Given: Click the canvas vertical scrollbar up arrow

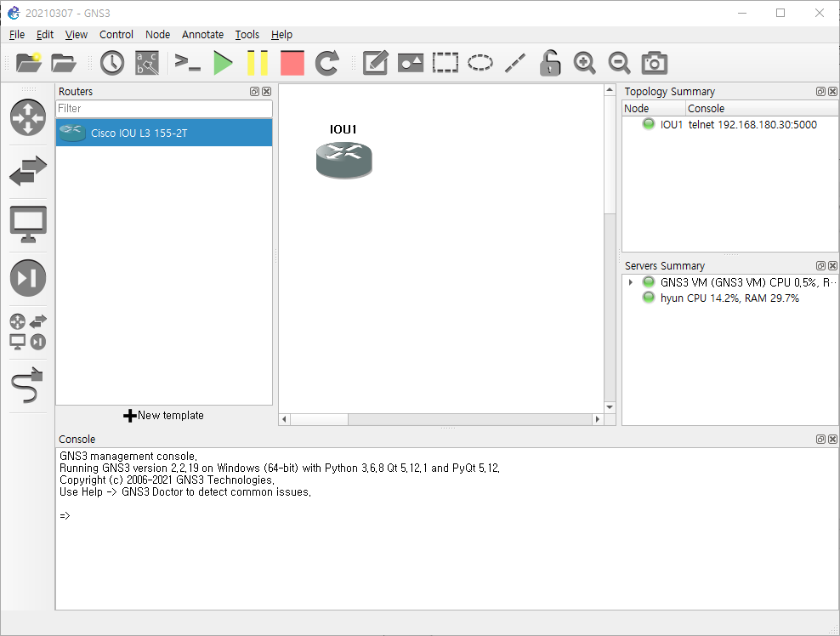Looking at the screenshot, I should 610,90.
